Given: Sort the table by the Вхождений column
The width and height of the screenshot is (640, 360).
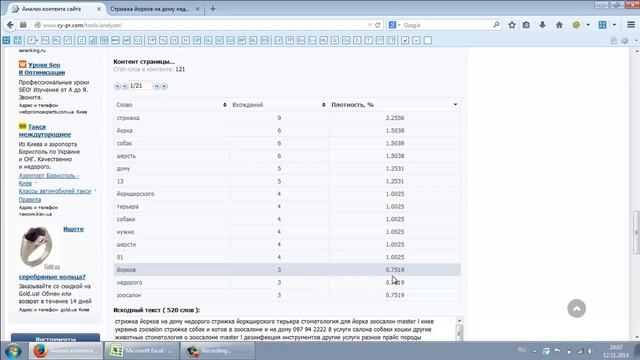Looking at the screenshot, I should 279,105.
